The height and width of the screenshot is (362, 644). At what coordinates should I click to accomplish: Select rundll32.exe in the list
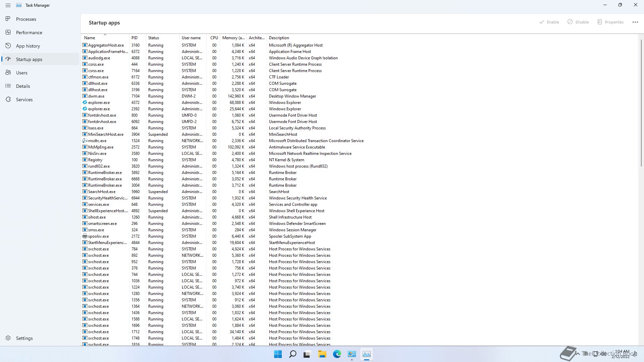360,166
